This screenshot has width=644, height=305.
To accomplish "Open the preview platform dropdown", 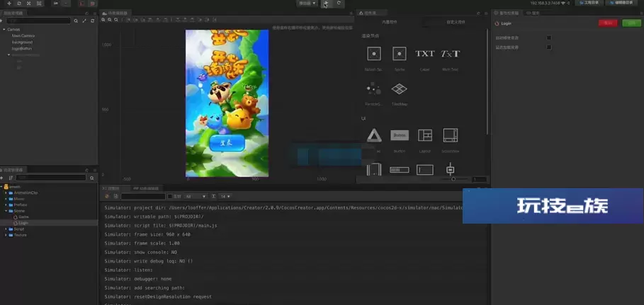I will pos(307,3).
